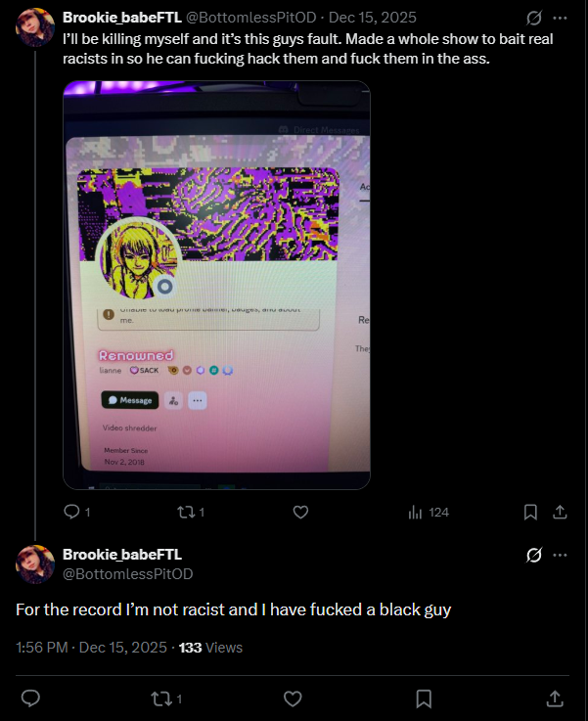Like the first post with the image

coord(300,512)
